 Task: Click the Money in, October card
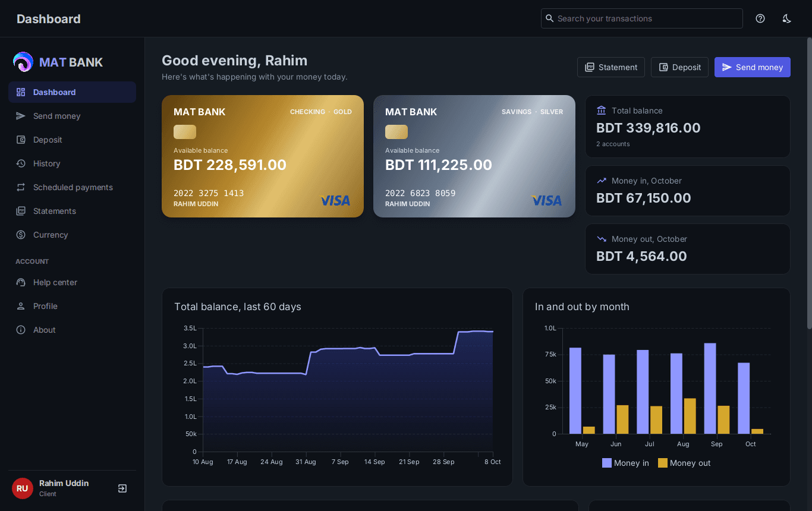coord(688,191)
